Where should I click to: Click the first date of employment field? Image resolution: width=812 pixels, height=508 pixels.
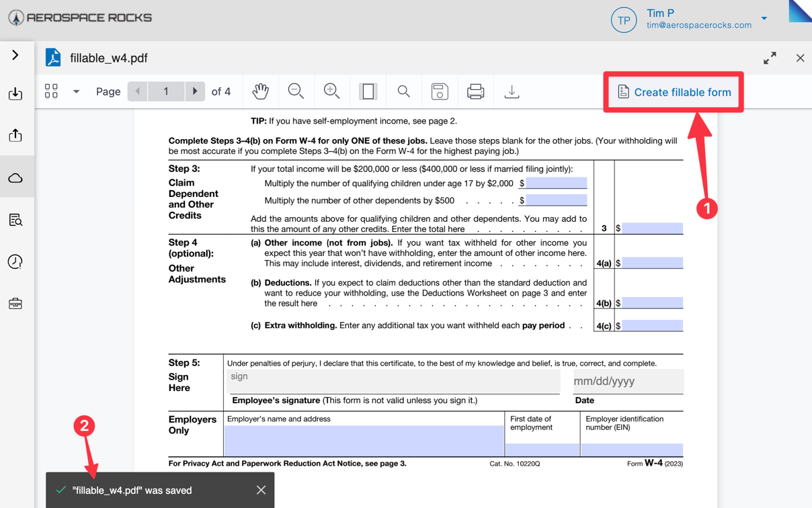tap(542, 450)
